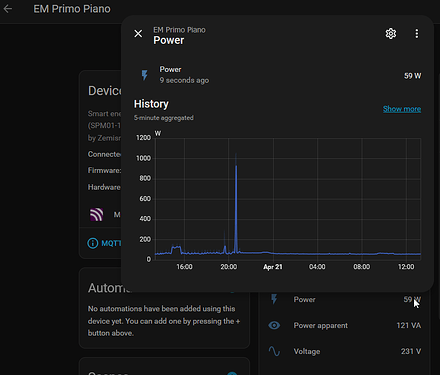This screenshot has width=440, height=375.
Task: Click the Power lightning bolt icon in dialog
Action: pyautogui.click(x=144, y=75)
